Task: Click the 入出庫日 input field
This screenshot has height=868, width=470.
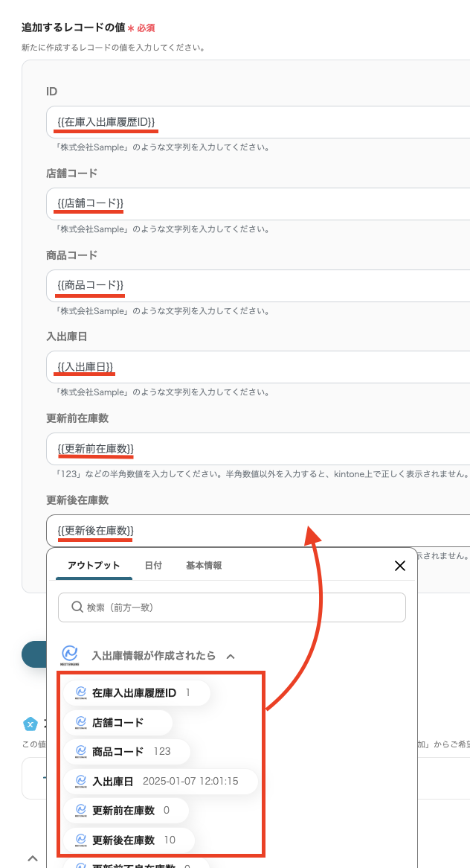Action: 258,367
